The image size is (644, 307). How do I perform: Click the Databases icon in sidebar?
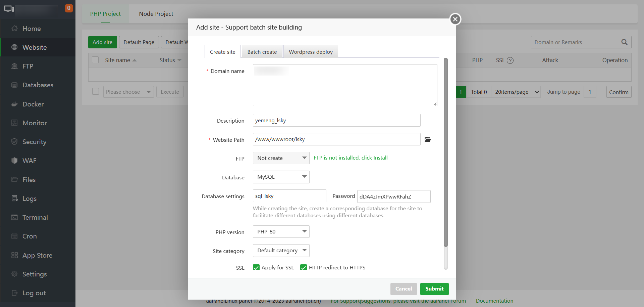(x=14, y=85)
